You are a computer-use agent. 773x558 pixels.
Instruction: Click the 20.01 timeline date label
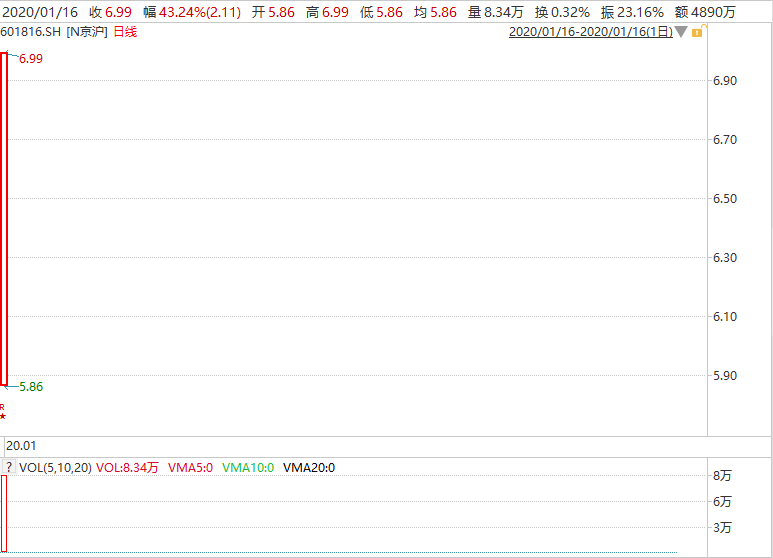21,446
